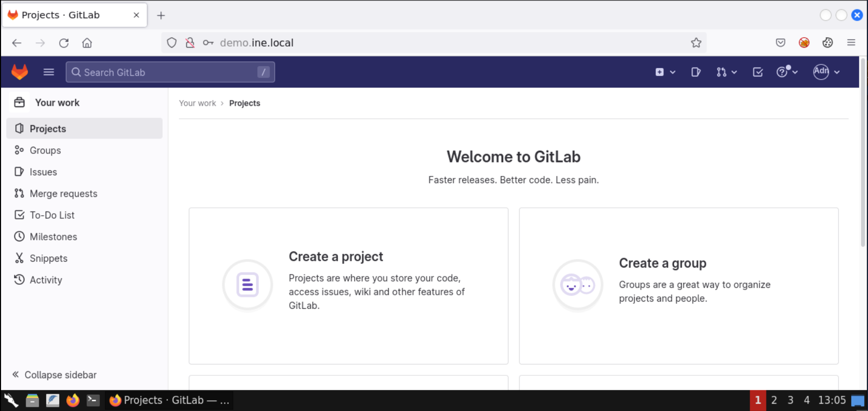Click the Create a group illustration icon
Viewport: 868px width, 411px height.
click(578, 285)
